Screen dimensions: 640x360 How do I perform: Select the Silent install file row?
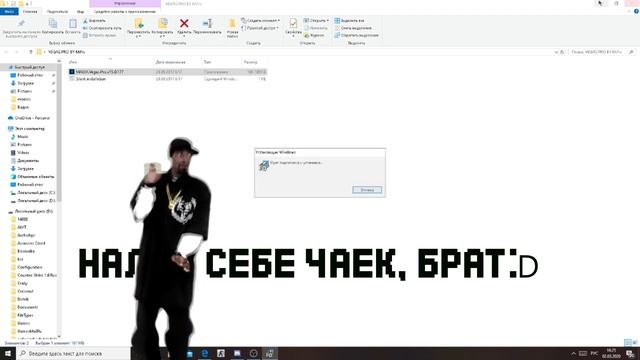167,79
